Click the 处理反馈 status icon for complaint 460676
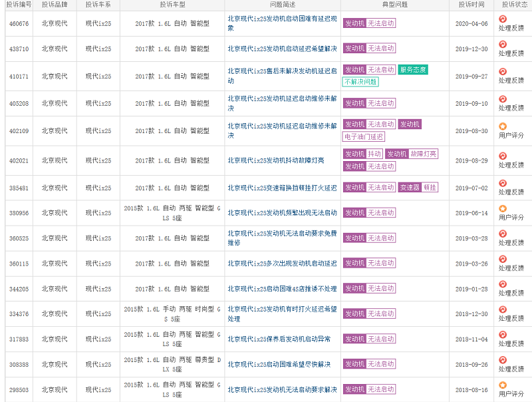 coord(503,19)
